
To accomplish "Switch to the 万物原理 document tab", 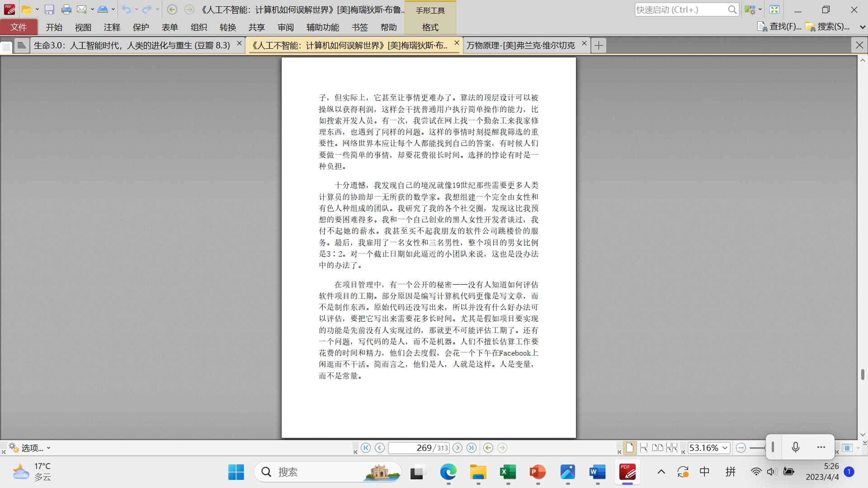I will click(520, 45).
